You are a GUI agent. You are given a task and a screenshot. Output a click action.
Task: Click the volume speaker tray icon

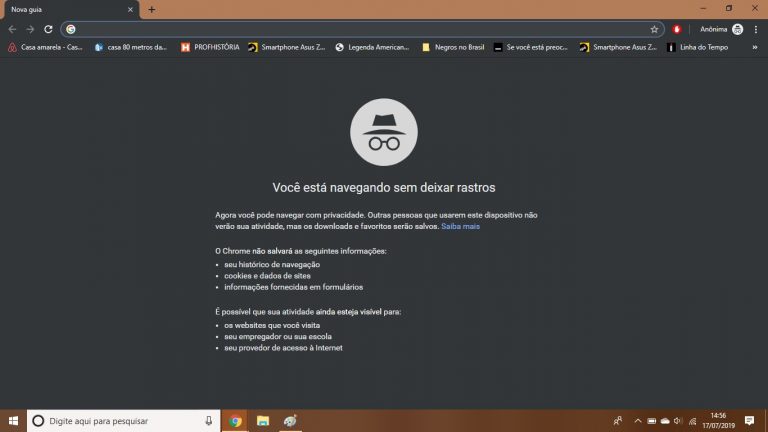pos(678,421)
